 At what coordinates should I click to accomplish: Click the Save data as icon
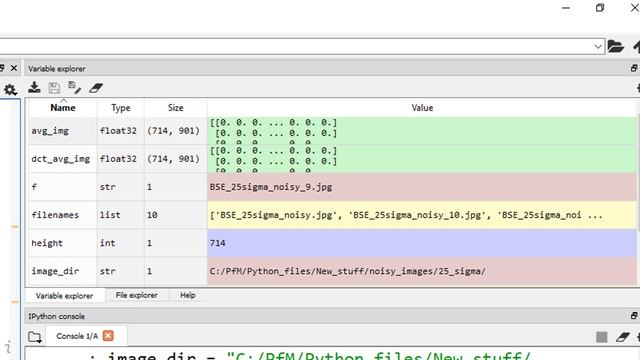[74, 87]
